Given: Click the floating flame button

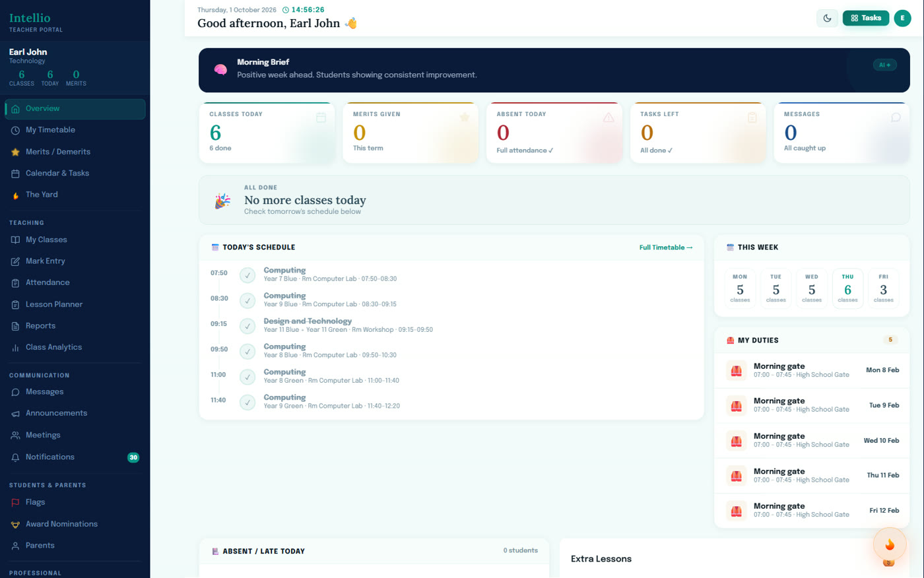Looking at the screenshot, I should click(x=890, y=544).
